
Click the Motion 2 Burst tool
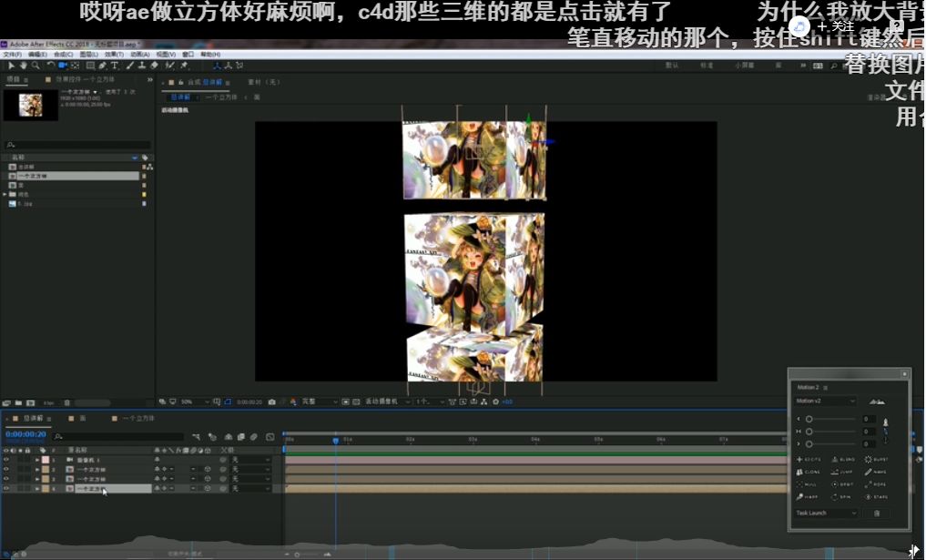pyautogui.click(x=877, y=459)
